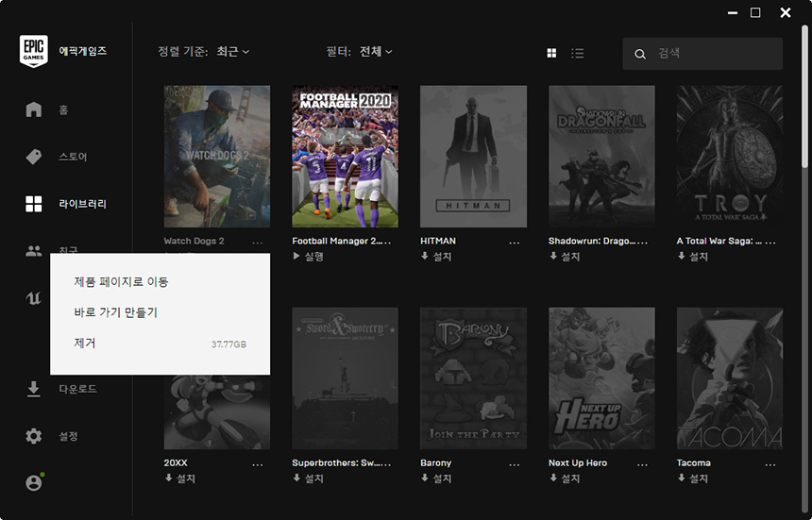Open three-dots menu for A Total War Saga
This screenshot has height=520, width=812.
click(x=770, y=243)
